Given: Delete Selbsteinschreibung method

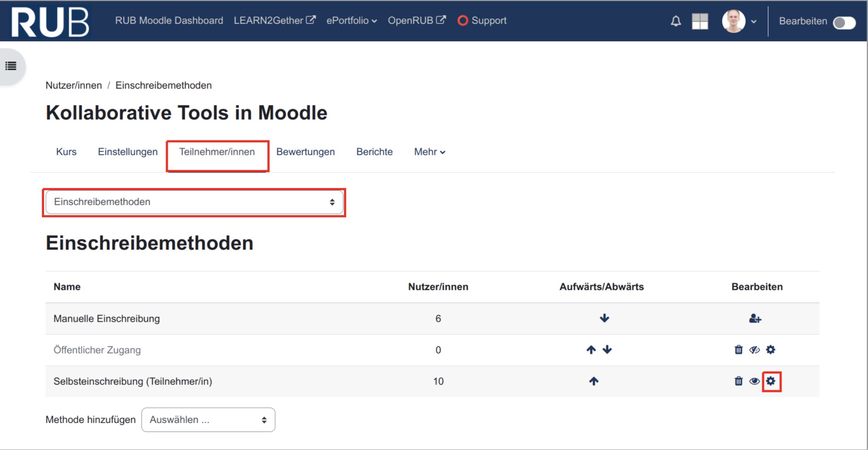Looking at the screenshot, I should 738,381.
